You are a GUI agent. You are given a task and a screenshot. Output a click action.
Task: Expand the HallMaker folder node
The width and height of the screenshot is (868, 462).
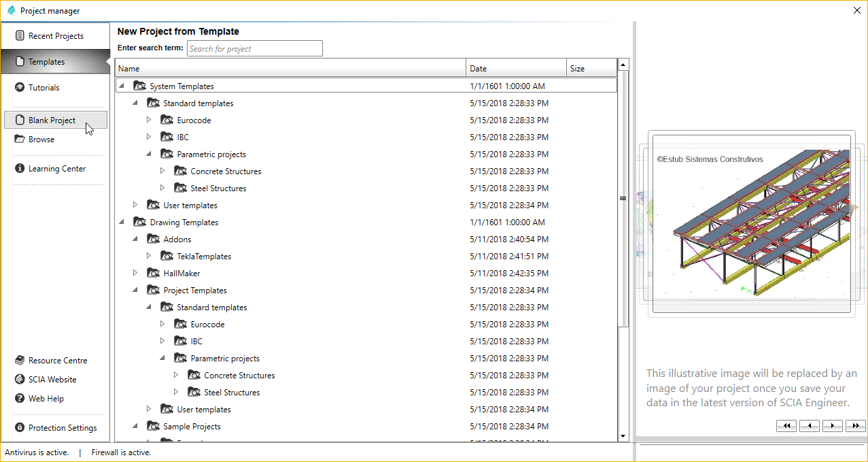(x=135, y=274)
